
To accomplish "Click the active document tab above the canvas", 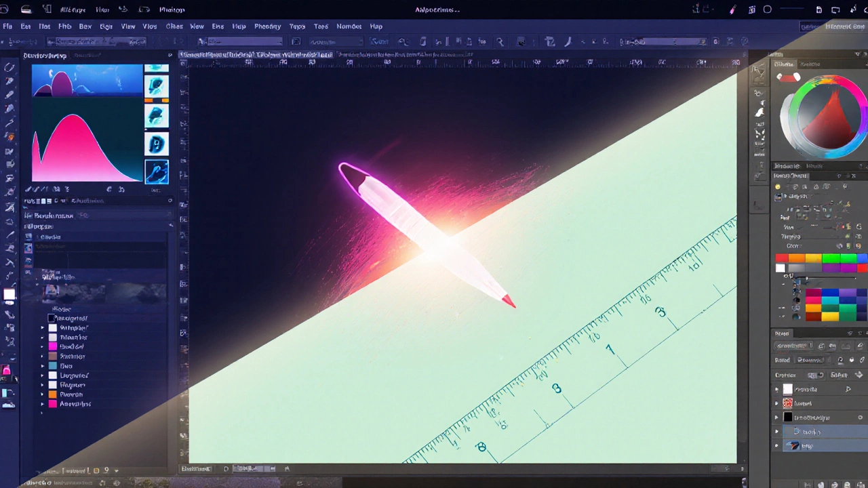I will [256, 54].
